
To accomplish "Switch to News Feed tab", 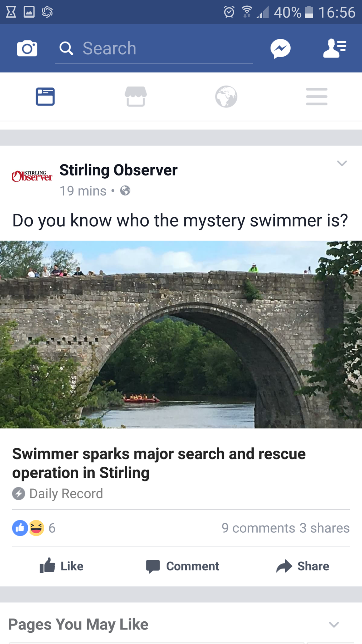I will click(45, 96).
